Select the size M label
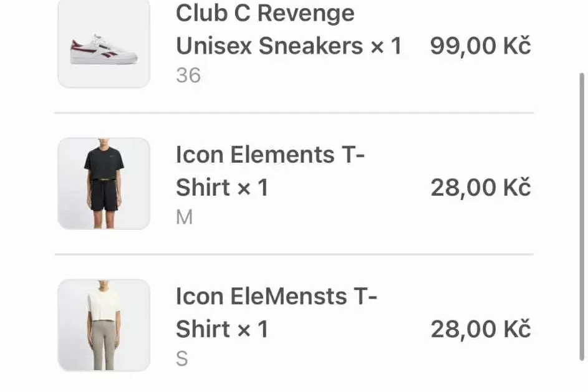The height and width of the screenshot is (392, 588). pos(184,217)
